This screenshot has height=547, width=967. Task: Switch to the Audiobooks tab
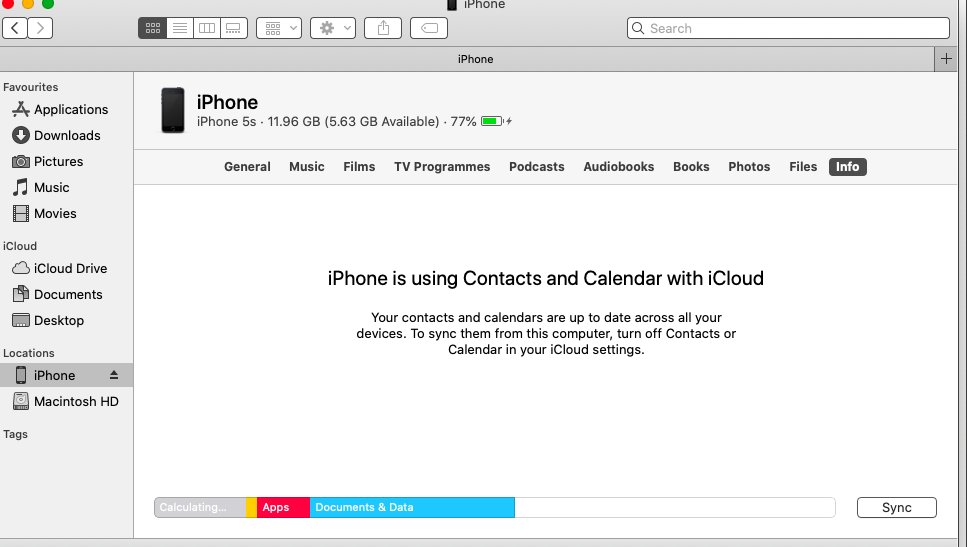(x=619, y=167)
